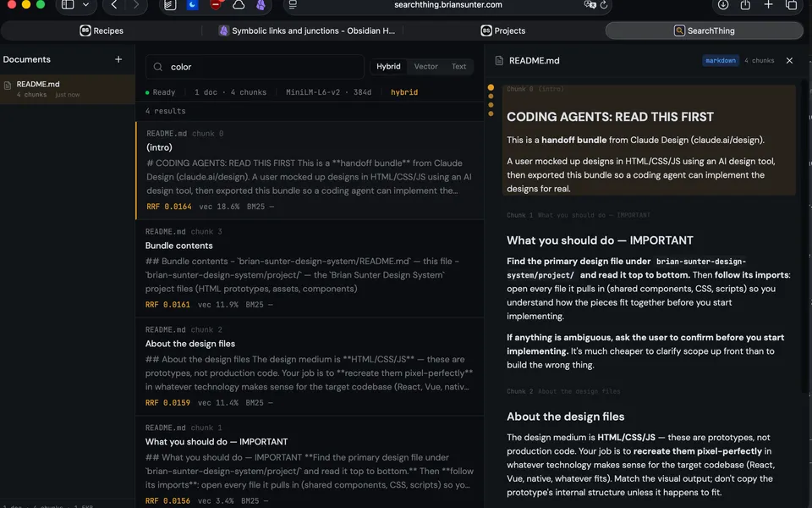The width and height of the screenshot is (812, 508).
Task: Open the purple Obsidian crystal extension
Action: [261, 5]
